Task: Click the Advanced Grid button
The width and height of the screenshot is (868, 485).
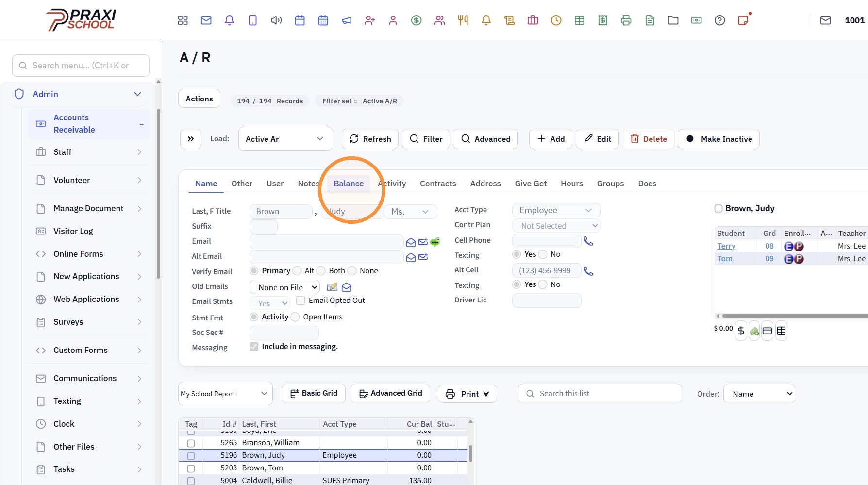Action: point(390,393)
